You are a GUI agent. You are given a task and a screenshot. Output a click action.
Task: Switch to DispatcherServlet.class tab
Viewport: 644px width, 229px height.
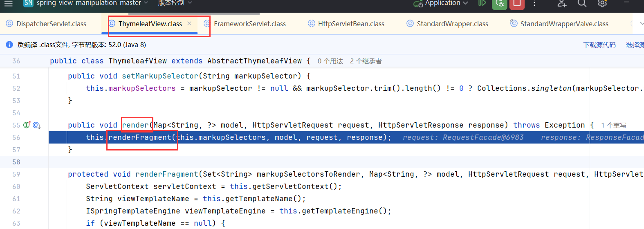pos(51,24)
